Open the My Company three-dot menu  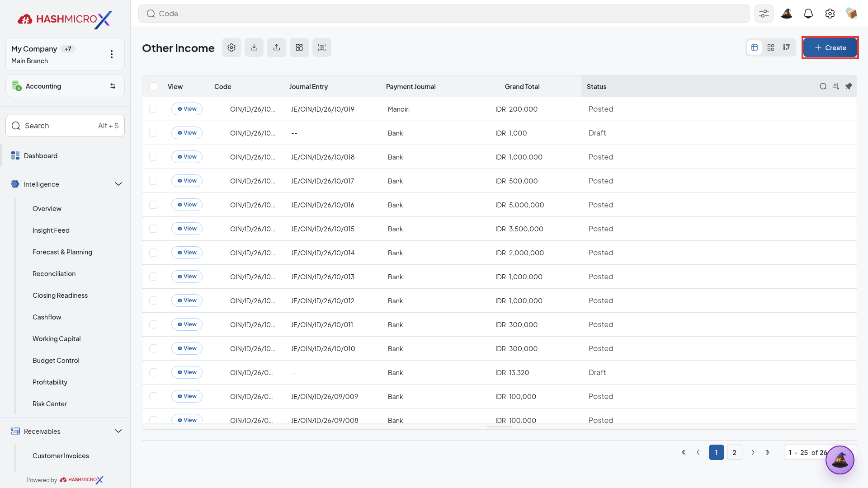(x=112, y=54)
